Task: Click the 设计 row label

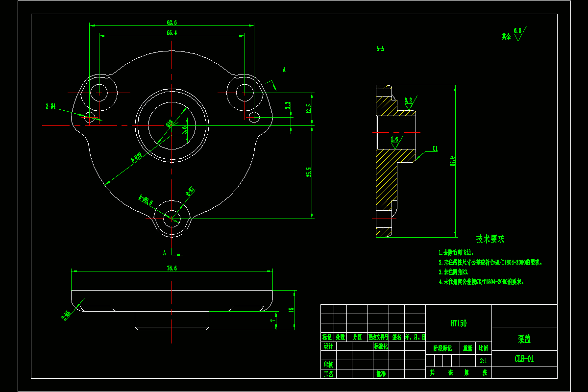Action: [x=328, y=346]
